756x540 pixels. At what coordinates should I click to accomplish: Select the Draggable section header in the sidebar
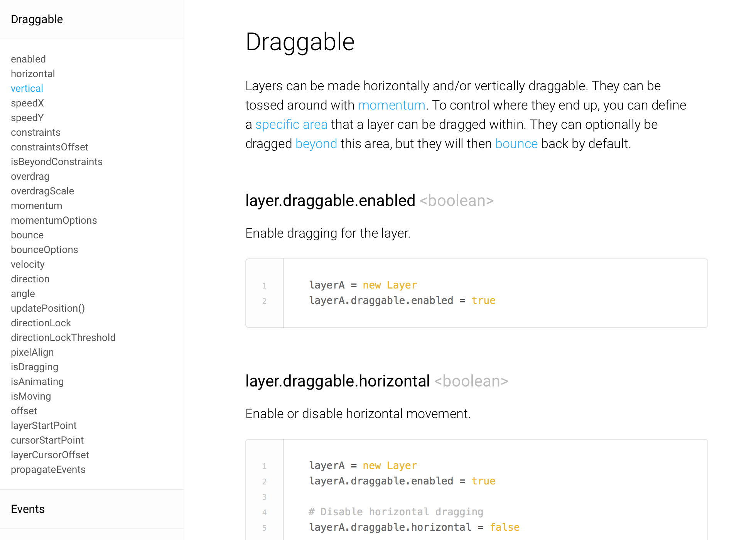(37, 19)
